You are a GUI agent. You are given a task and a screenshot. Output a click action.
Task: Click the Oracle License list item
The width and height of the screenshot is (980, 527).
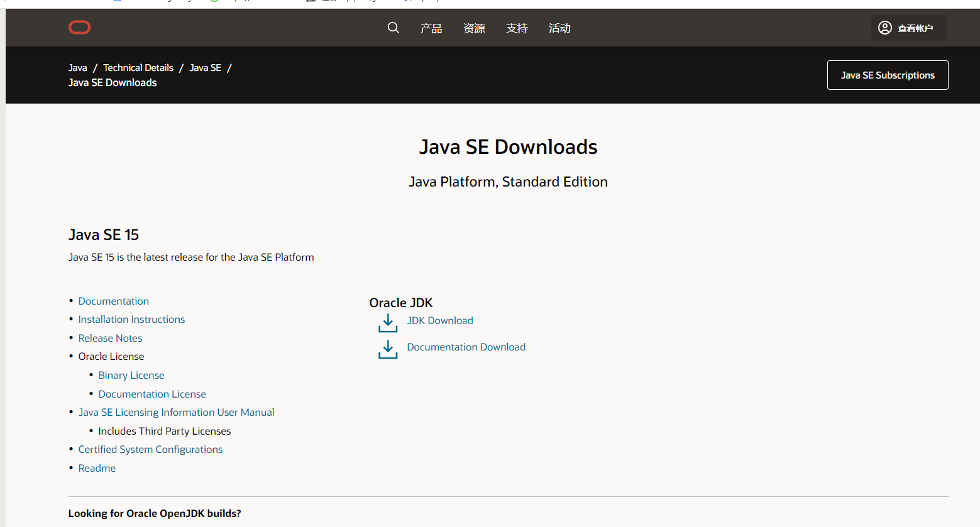click(111, 357)
